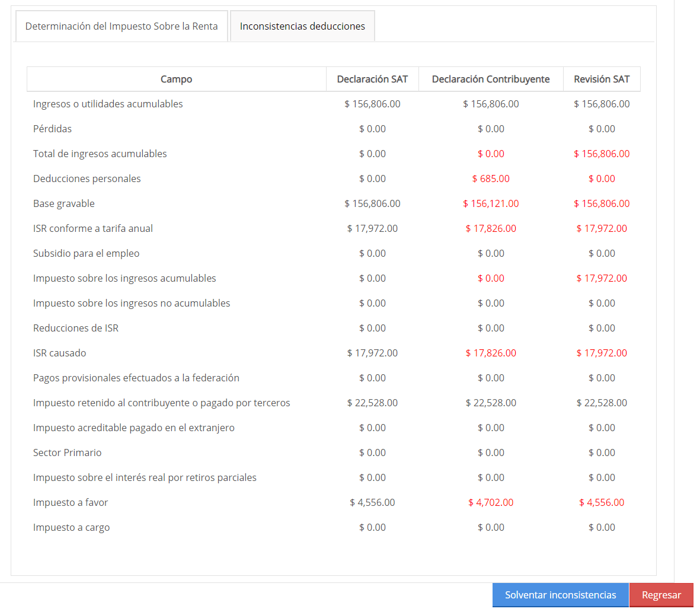Image resolution: width=700 pixels, height=615 pixels.
Task: Click the Impuesto a favor row label
Action: tap(71, 502)
